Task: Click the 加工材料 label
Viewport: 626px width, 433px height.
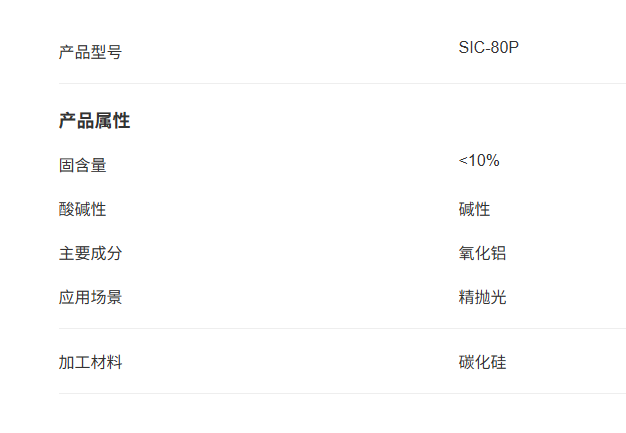Action: (x=90, y=362)
